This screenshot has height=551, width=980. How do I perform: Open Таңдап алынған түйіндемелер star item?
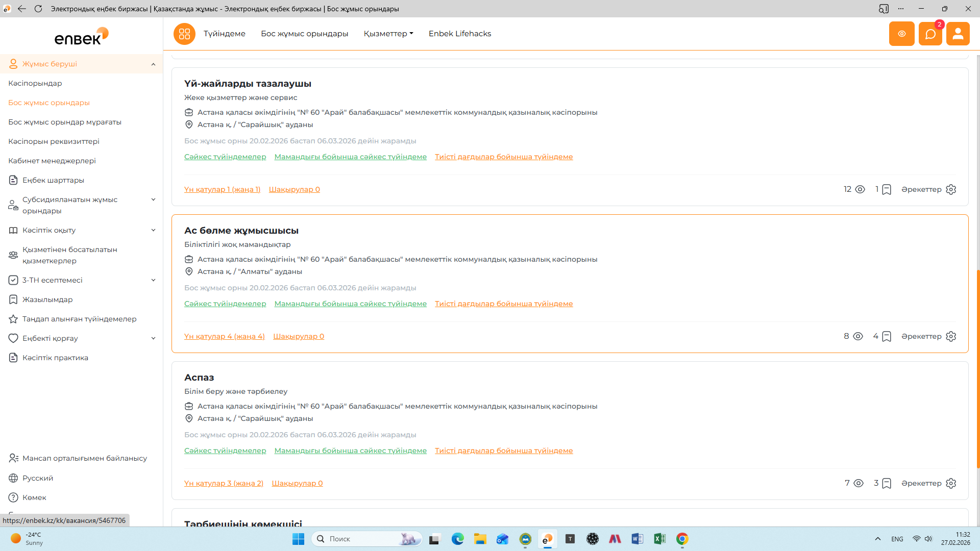point(79,319)
